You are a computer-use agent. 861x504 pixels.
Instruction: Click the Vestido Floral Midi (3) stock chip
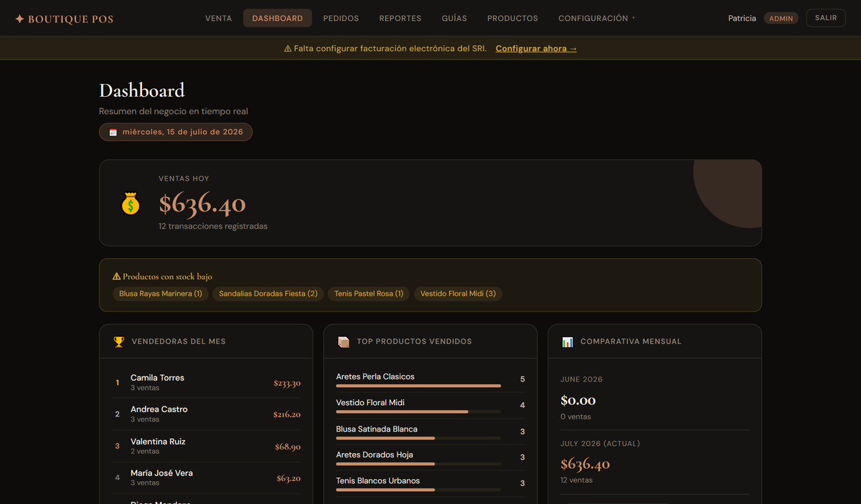pyautogui.click(x=458, y=294)
